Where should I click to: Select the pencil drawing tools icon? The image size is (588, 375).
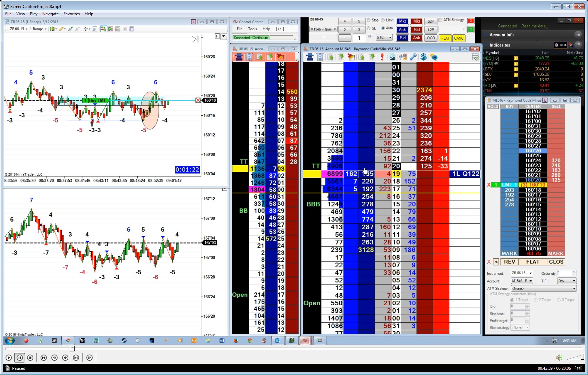(x=62, y=29)
